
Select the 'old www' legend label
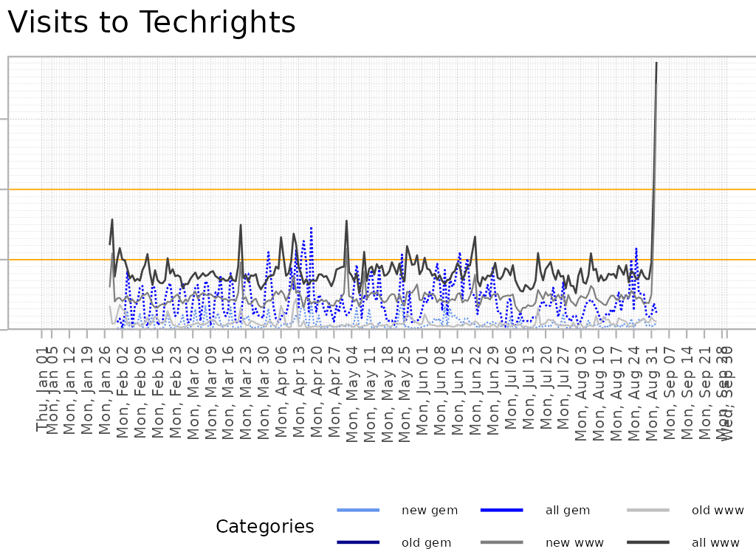(718, 511)
